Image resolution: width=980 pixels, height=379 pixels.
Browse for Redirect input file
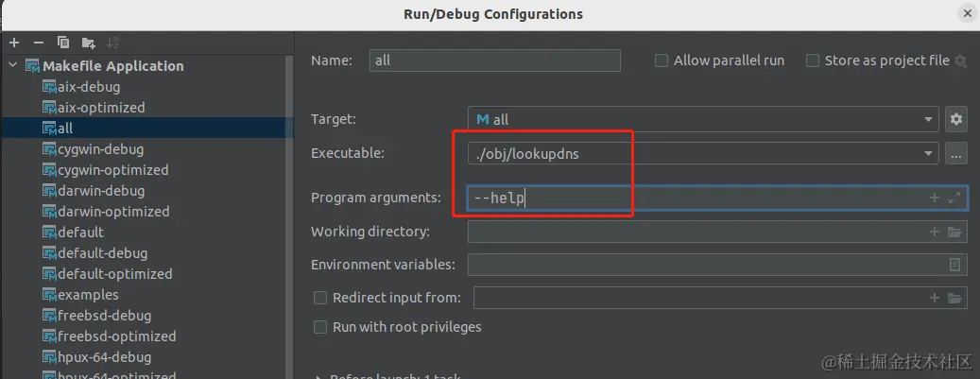[x=954, y=298]
